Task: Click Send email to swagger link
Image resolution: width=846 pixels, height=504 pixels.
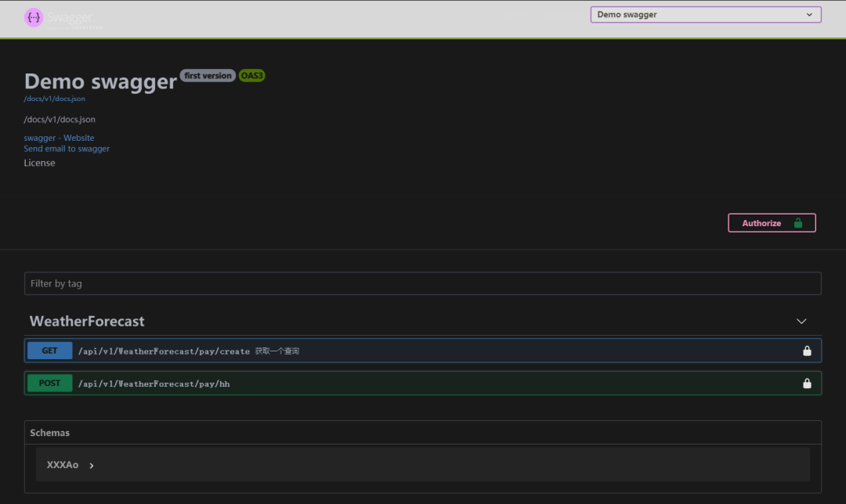Action: (x=67, y=149)
